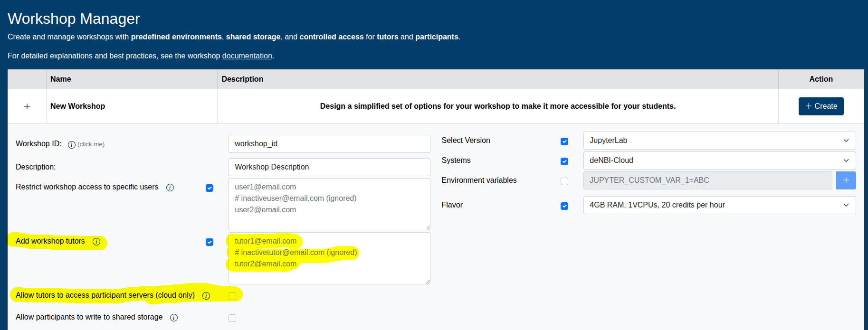Click the Action column header
The image size is (868, 330).
pos(821,79)
